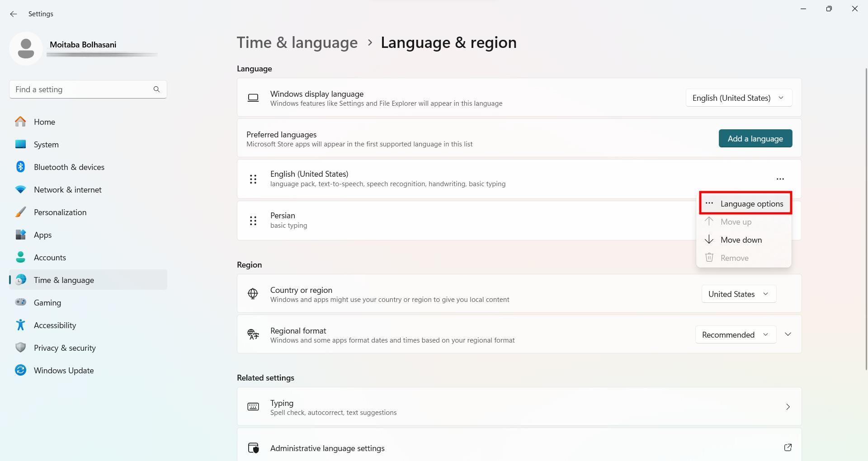Click the search magnifier icon
Image resolution: width=868 pixels, height=461 pixels.
pos(156,89)
